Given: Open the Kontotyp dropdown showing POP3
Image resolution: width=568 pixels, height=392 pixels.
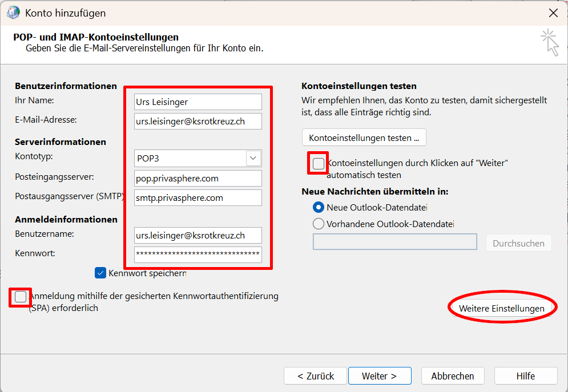Looking at the screenshot, I should tap(198, 158).
